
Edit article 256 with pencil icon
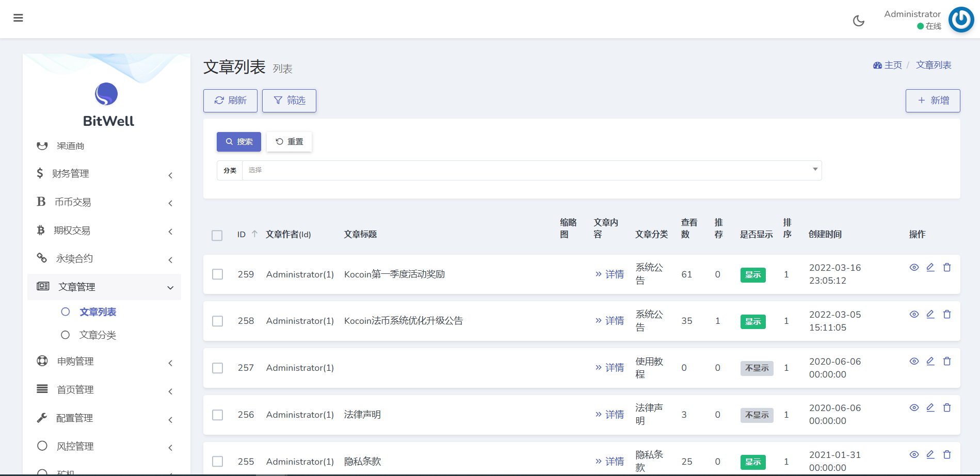click(x=930, y=407)
